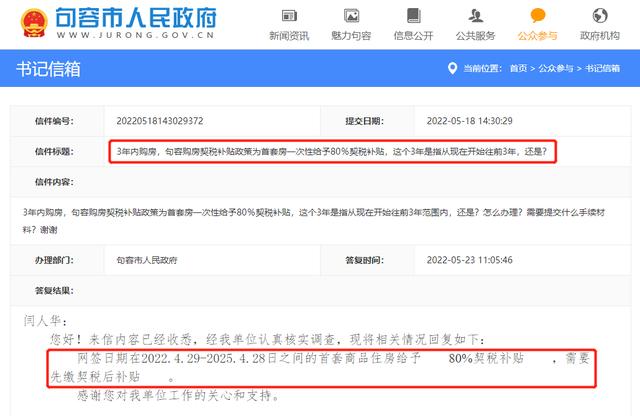Click reply line mentioning 80%契税补贴

[320, 367]
